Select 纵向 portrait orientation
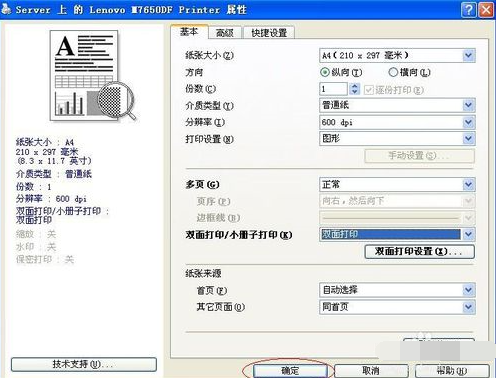The width and height of the screenshot is (496, 378). tap(341, 72)
